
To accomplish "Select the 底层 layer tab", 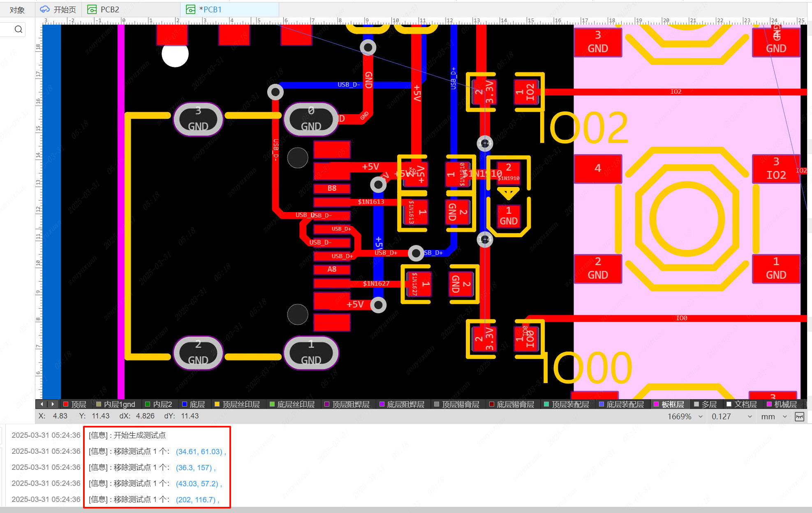I will point(197,404).
